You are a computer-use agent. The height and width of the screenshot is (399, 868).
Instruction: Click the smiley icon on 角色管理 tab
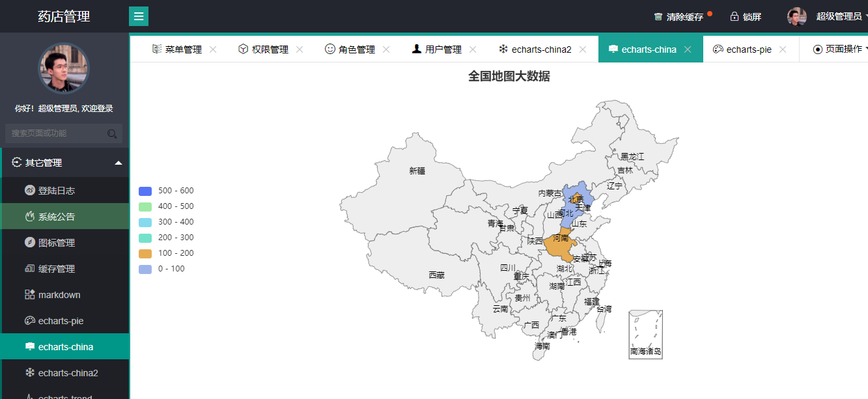pyautogui.click(x=330, y=49)
